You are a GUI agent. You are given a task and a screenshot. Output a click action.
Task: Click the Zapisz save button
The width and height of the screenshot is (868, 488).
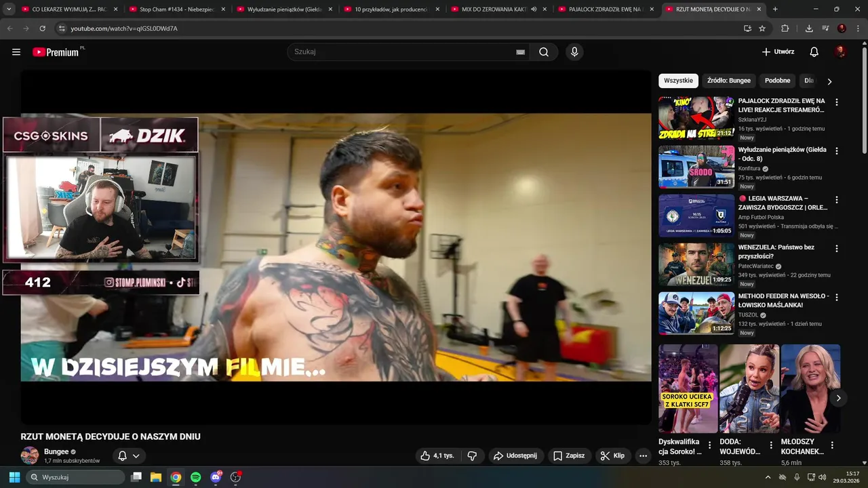click(x=568, y=456)
